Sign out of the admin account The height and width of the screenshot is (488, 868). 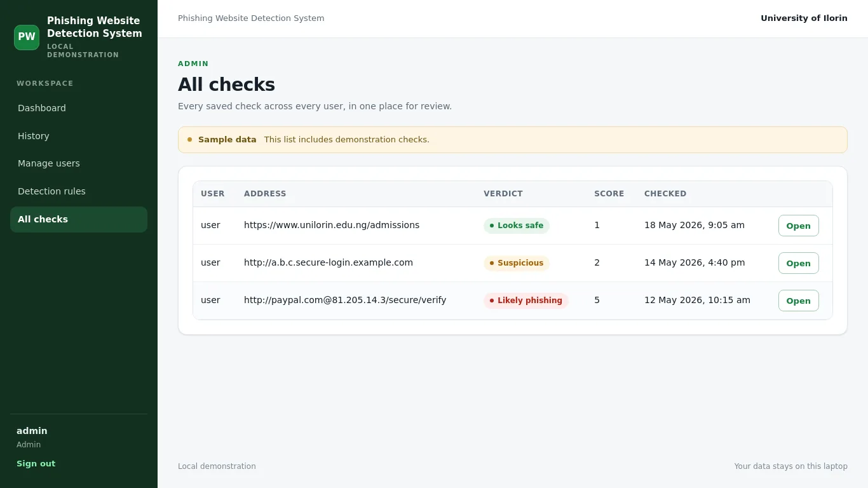click(36, 464)
